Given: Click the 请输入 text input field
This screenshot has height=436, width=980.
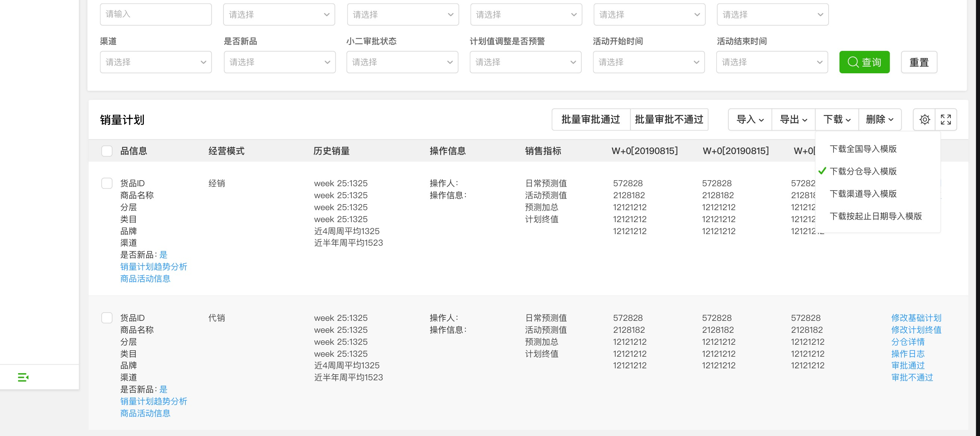Looking at the screenshot, I should 155,15.
